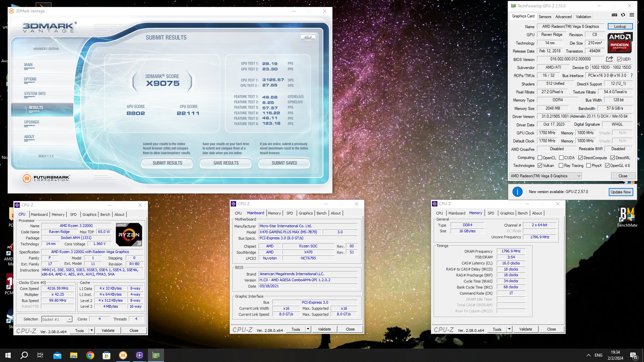This screenshot has width=644, height=362.
Task: Click the AMD Radeon Graphics logo in GPU-Z
Action: 620,43
